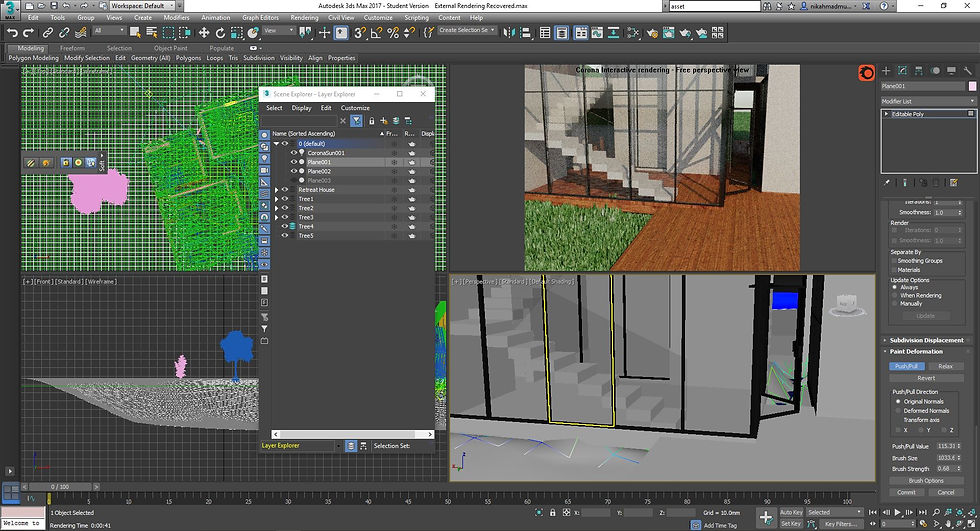
Task: Open the Rendering menu
Action: (x=304, y=17)
